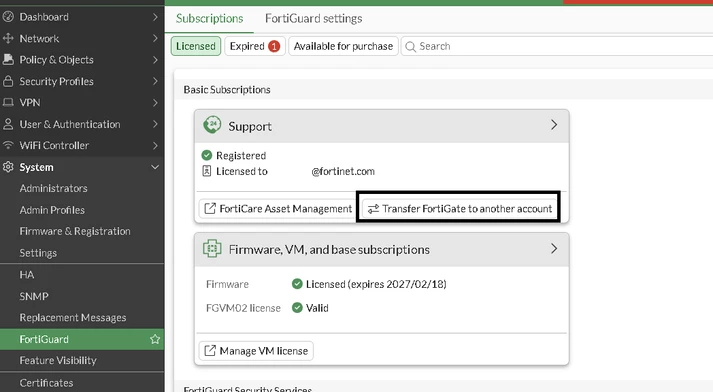The width and height of the screenshot is (713, 392).
Task: Click the FGVM02 license label
Action: [243, 308]
